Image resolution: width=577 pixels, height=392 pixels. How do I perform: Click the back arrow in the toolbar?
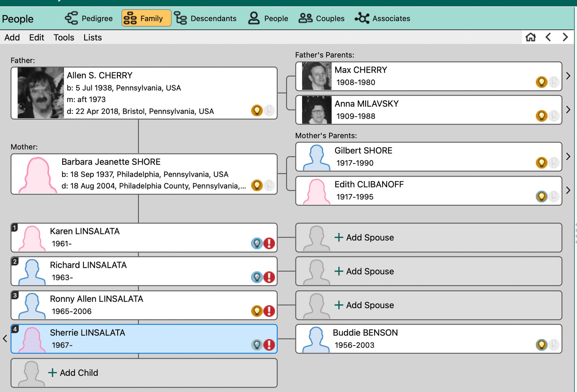click(548, 37)
